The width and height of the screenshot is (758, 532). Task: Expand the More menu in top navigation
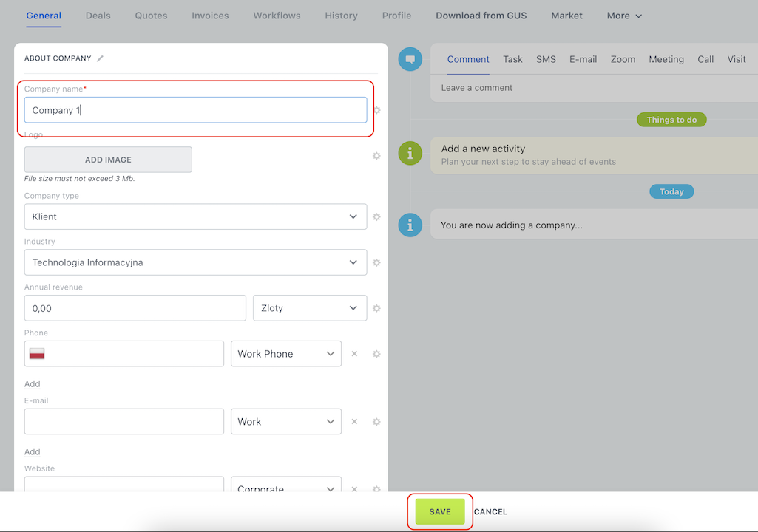click(624, 16)
